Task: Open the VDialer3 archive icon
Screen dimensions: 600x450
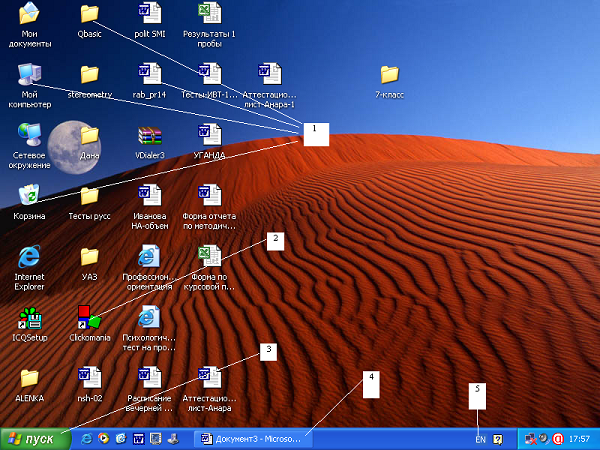Action: click(149, 135)
